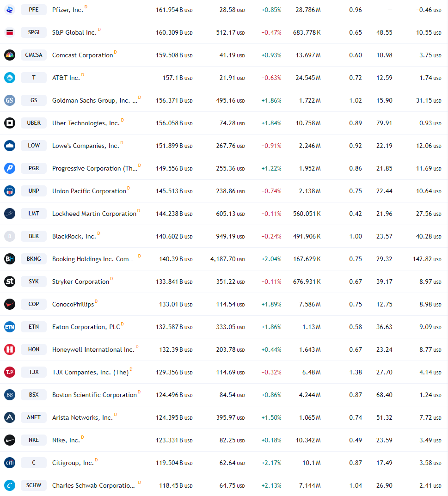This screenshot has width=448, height=496.
Task: Select the CMCSA ticker badge
Action: [34, 55]
